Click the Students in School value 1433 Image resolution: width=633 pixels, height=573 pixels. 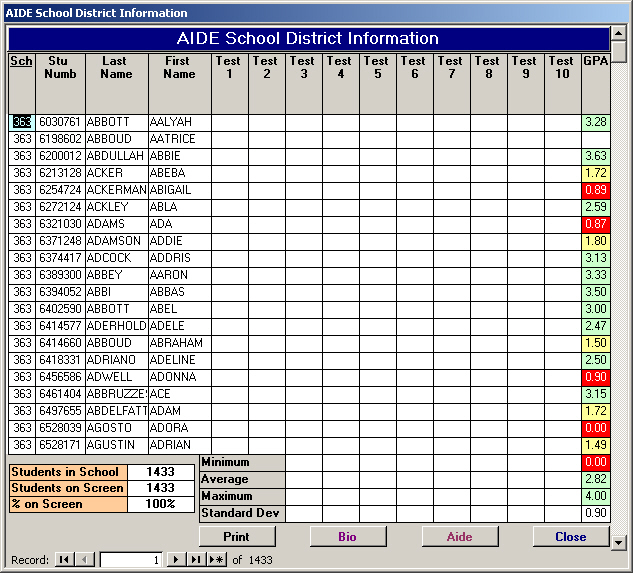tap(161, 472)
